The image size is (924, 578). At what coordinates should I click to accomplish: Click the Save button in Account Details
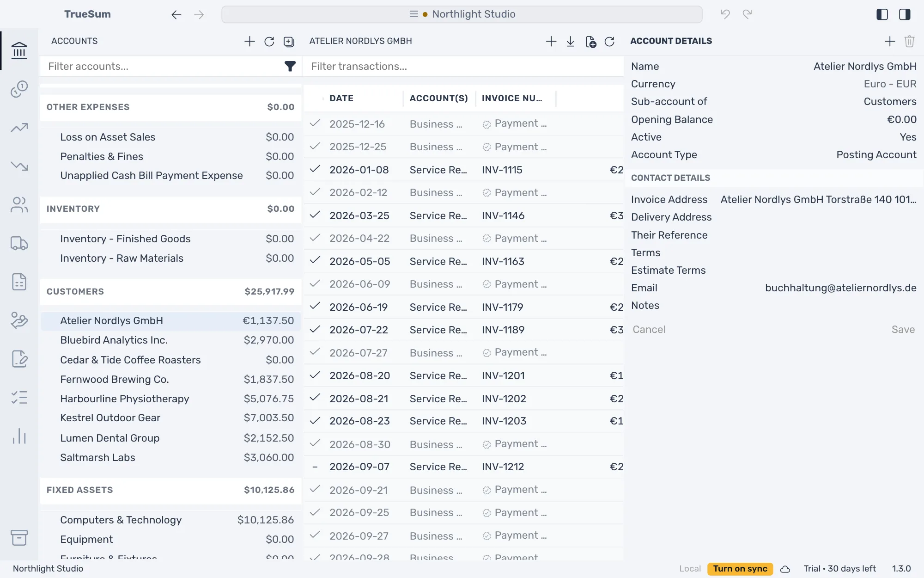coord(903,330)
